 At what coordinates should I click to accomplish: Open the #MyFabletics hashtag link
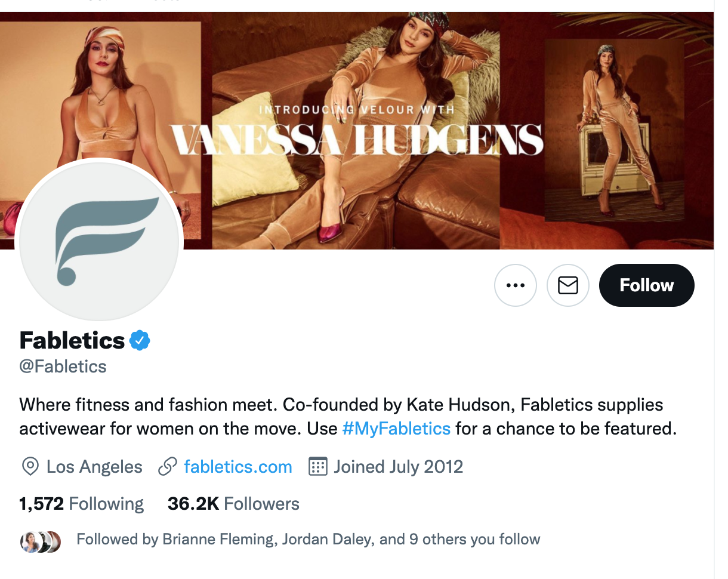(396, 429)
